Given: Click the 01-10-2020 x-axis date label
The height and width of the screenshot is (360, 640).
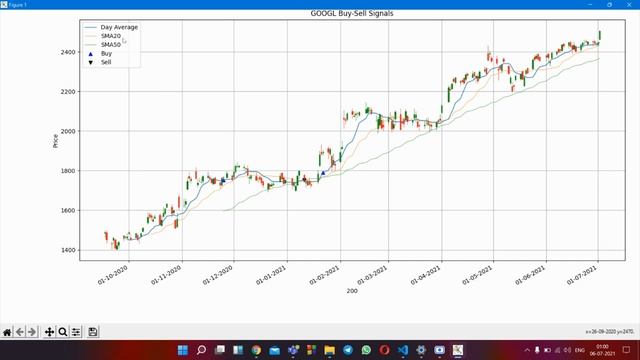Looking at the screenshot, I should click(x=113, y=275).
